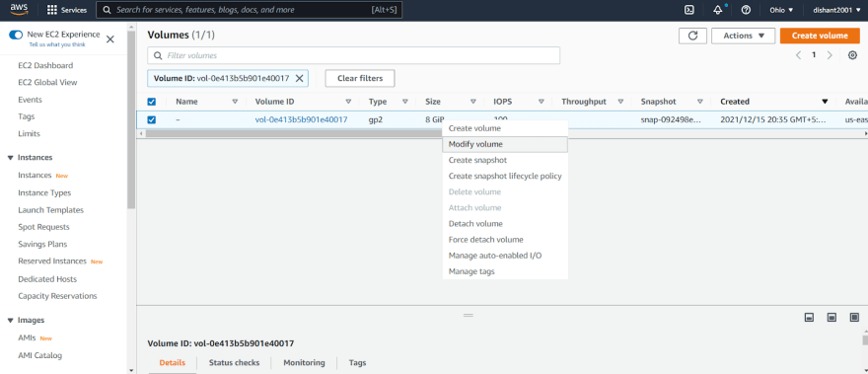Image resolution: width=868 pixels, height=374 pixels.
Task: Switch to the Monitoring tab
Action: pyautogui.click(x=304, y=363)
